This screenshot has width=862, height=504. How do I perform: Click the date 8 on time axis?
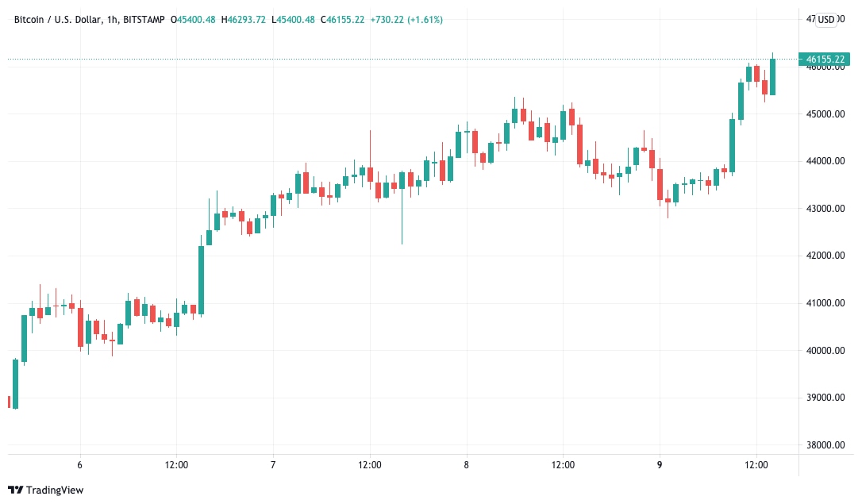pos(467,464)
